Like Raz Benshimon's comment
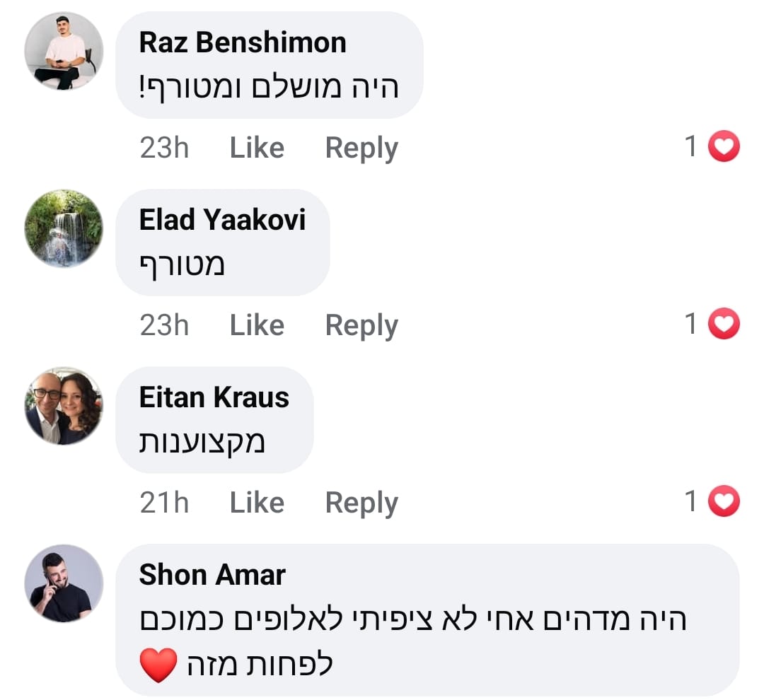 (x=257, y=148)
